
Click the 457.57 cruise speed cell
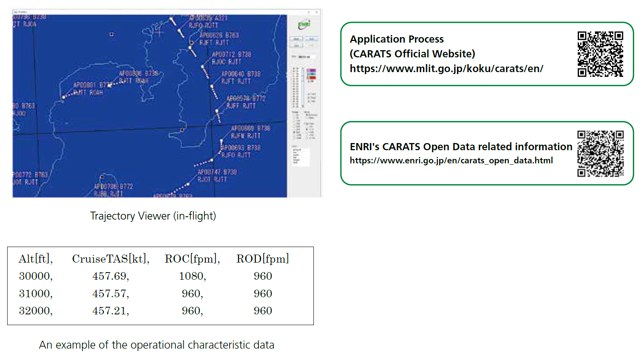pos(110,294)
